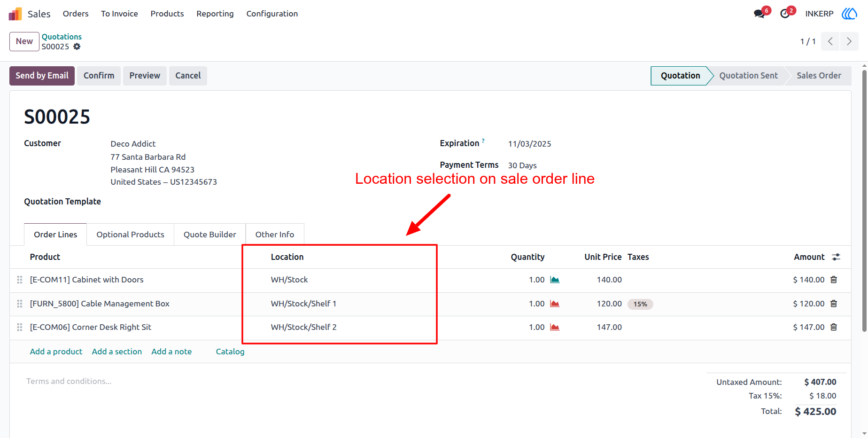Grab the drag handle of Cable Management Box row
The width and height of the screenshot is (868, 438).
click(20, 304)
